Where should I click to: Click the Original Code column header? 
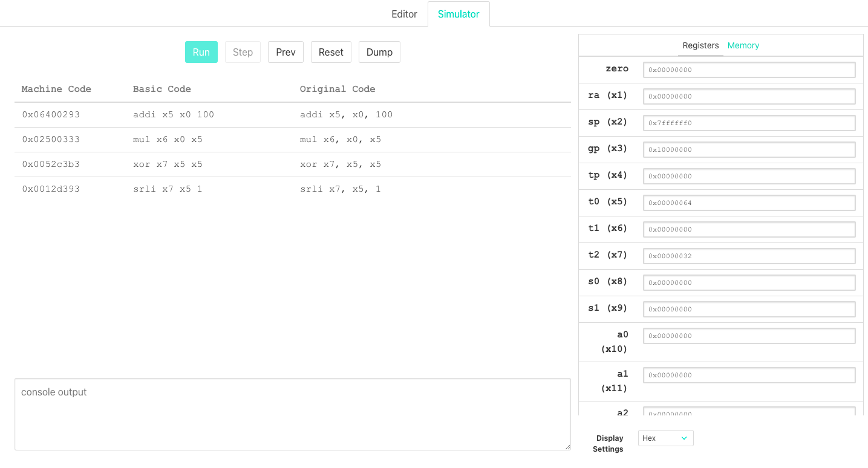point(338,89)
